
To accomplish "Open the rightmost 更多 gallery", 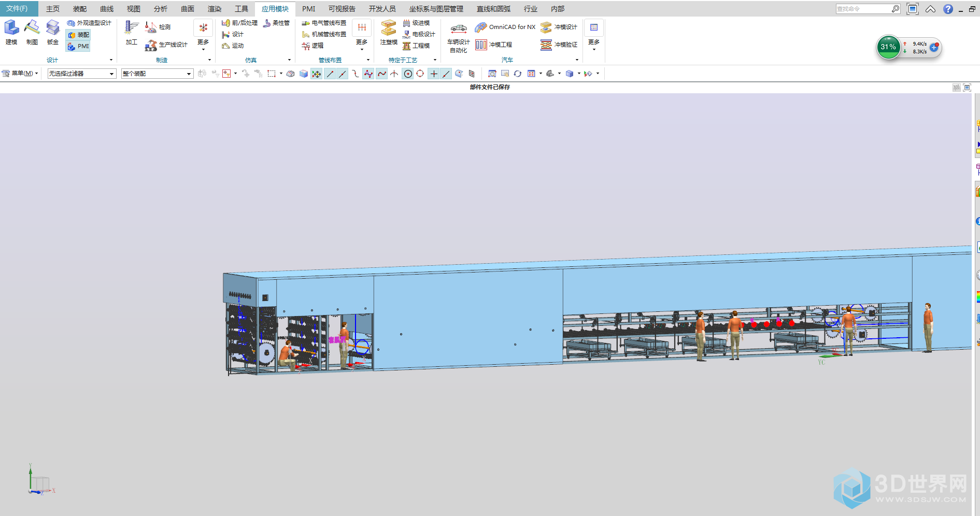I will [x=594, y=35].
